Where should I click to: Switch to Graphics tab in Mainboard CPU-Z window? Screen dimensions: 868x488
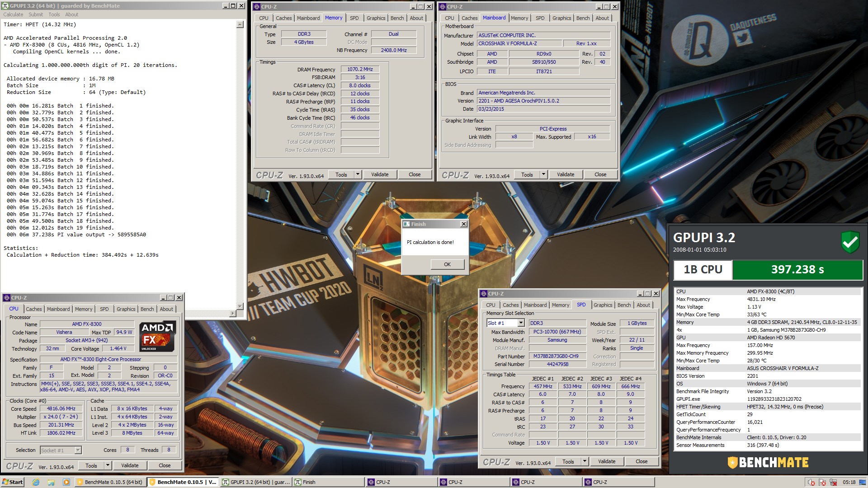click(561, 18)
